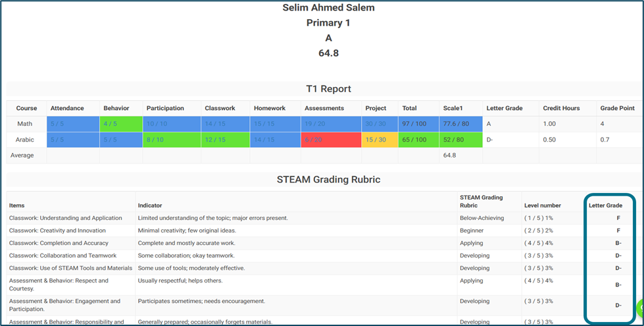Click Grade Point column header
Screen dimensions: 644x326
617,108
